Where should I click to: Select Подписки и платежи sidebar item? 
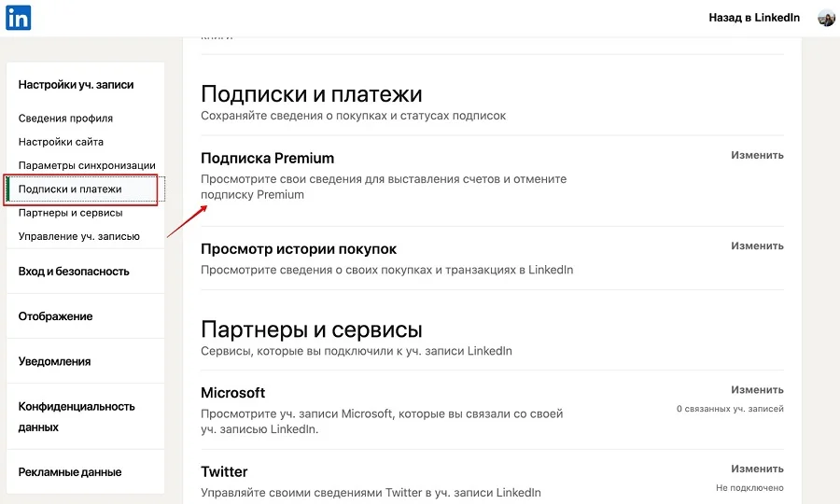click(x=70, y=189)
